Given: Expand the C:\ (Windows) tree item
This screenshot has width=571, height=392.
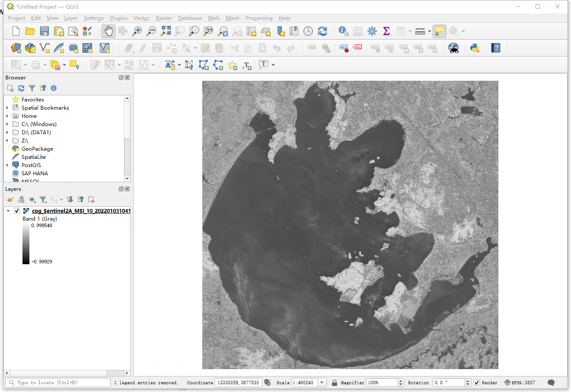Looking at the screenshot, I should 7,124.
